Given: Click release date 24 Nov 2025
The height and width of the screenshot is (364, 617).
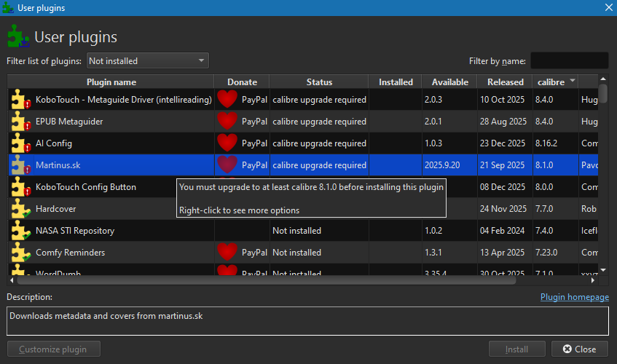Looking at the screenshot, I should point(503,209).
